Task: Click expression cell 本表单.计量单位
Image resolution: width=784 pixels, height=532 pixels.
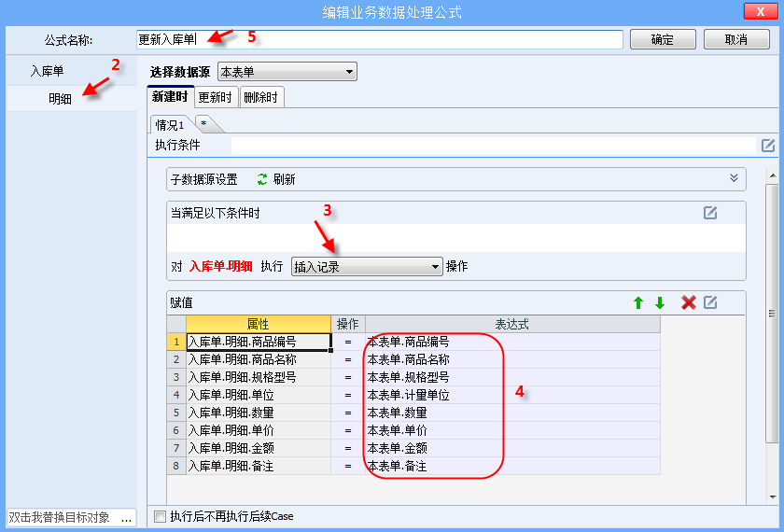Action: coord(512,395)
